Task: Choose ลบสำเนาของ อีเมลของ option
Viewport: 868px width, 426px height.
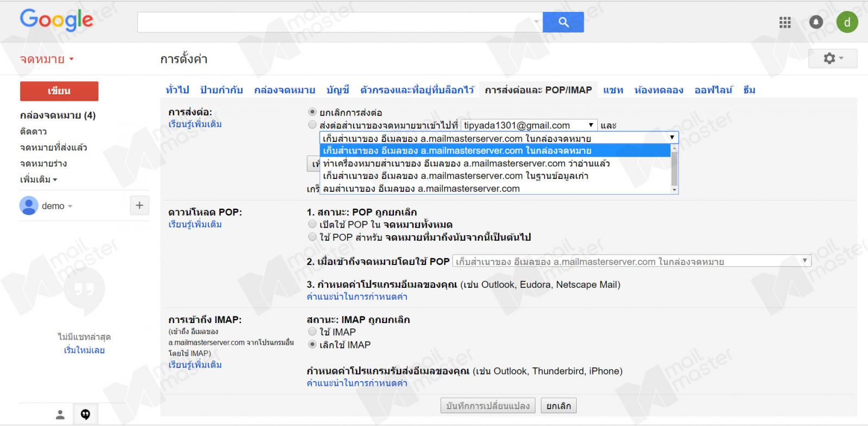Action: click(x=495, y=189)
